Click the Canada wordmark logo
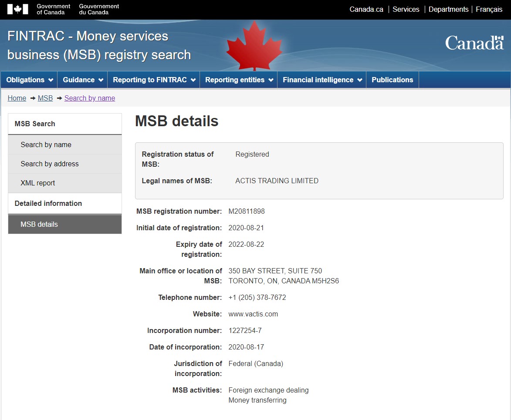The image size is (511, 420). [474, 43]
